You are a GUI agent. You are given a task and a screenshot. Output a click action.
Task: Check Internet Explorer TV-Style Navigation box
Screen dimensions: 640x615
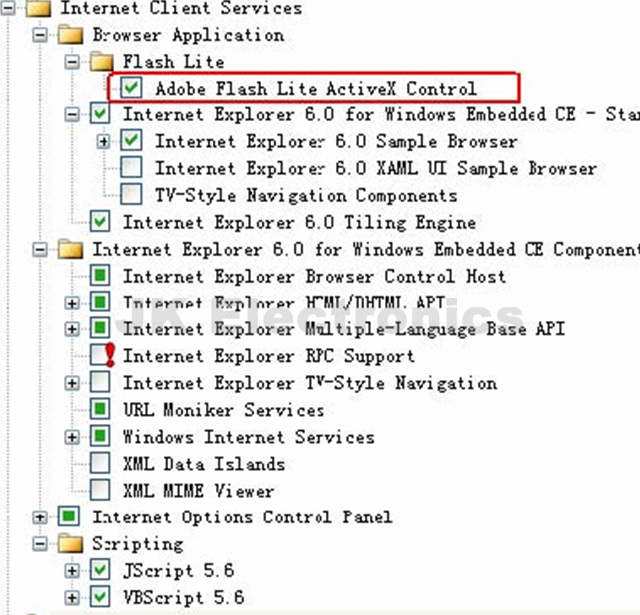[100, 382]
